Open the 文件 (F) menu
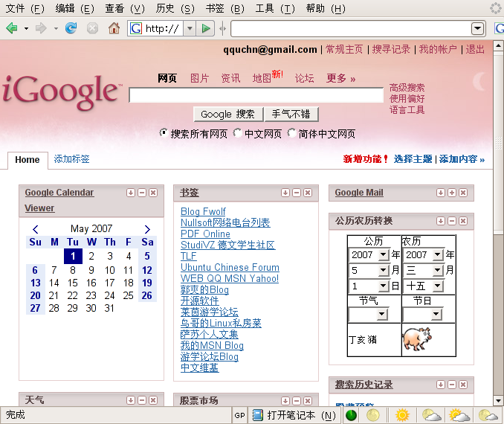Image resolution: width=504 pixels, height=424 pixels. click(25, 8)
